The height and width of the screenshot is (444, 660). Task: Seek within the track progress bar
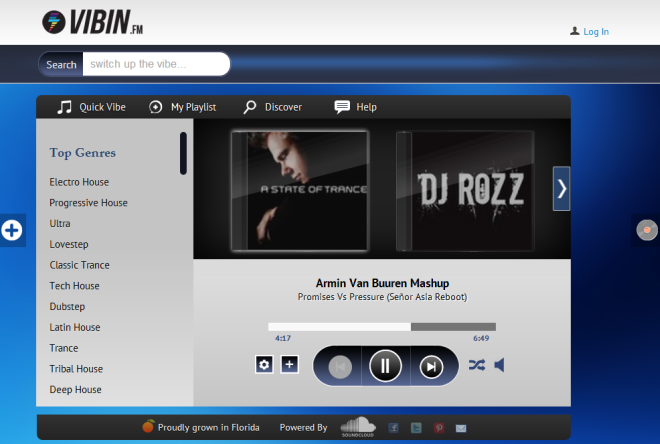[382, 327]
